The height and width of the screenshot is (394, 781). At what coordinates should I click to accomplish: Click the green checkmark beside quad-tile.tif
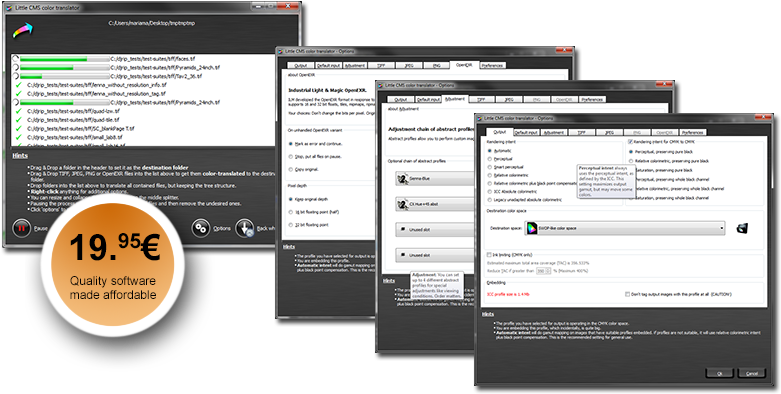click(19, 120)
